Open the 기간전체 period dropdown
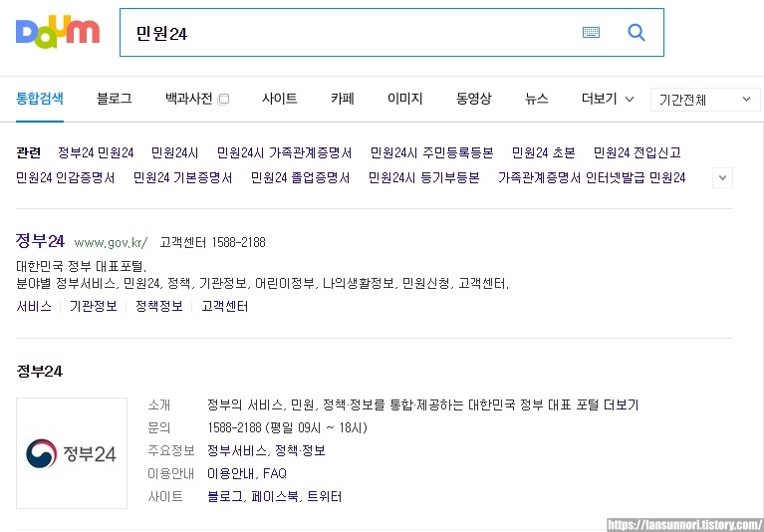This screenshot has height=532, width=764. [705, 100]
